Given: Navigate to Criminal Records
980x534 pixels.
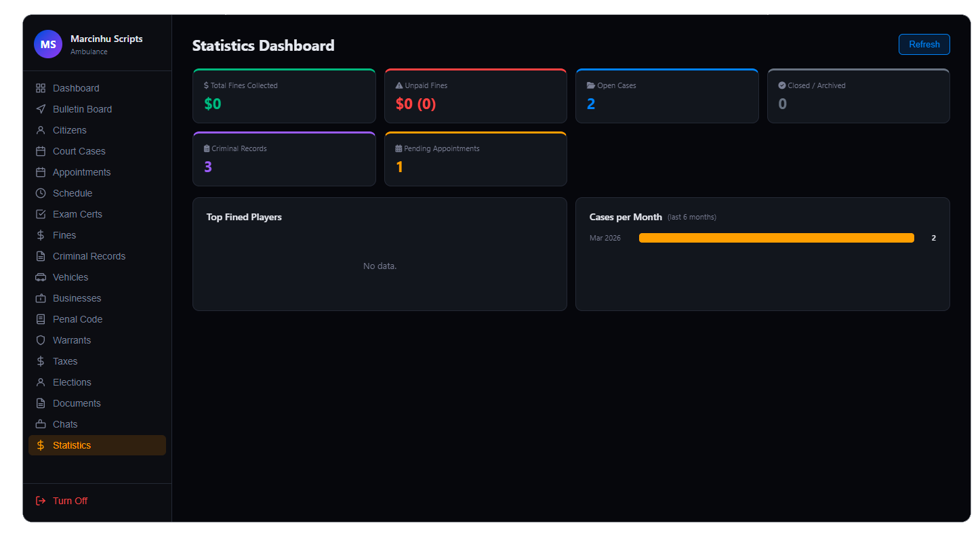Looking at the screenshot, I should [x=89, y=256].
